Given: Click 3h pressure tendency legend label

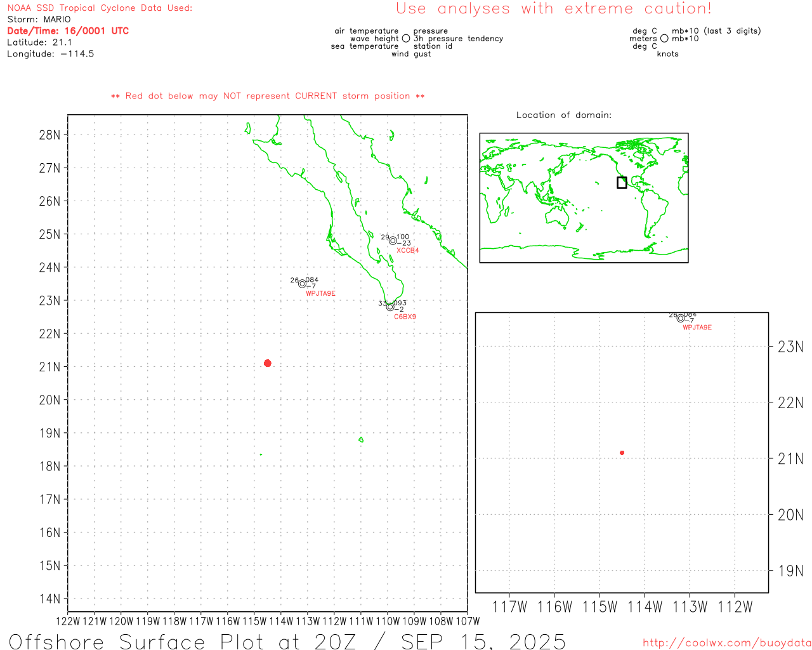Looking at the screenshot, I should [458, 39].
